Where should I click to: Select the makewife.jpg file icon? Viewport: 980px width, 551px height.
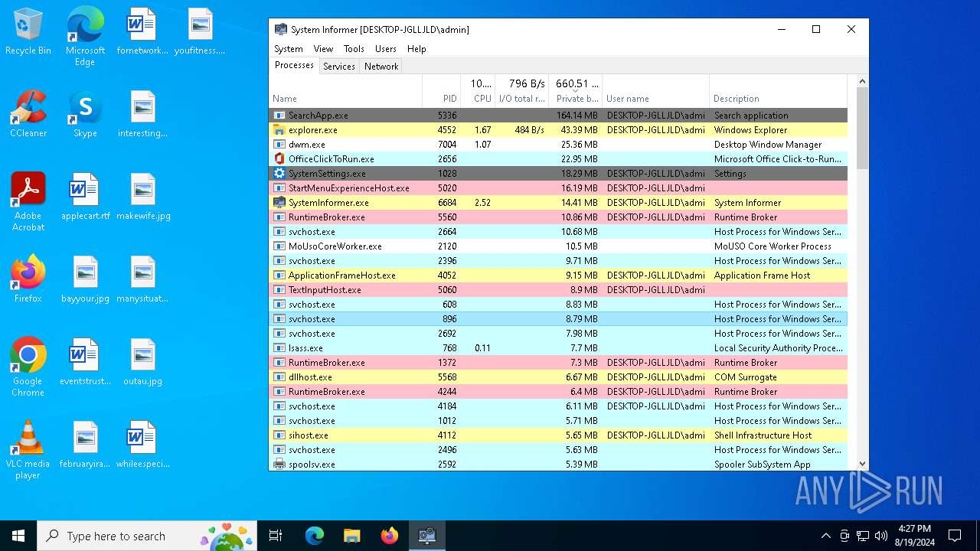(x=142, y=197)
